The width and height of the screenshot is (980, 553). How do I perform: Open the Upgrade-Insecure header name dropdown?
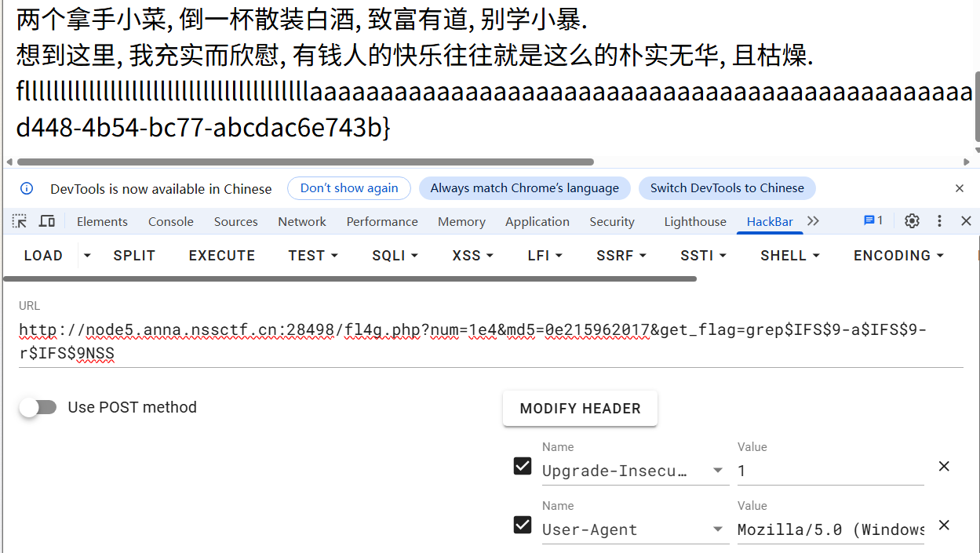pyautogui.click(x=717, y=471)
